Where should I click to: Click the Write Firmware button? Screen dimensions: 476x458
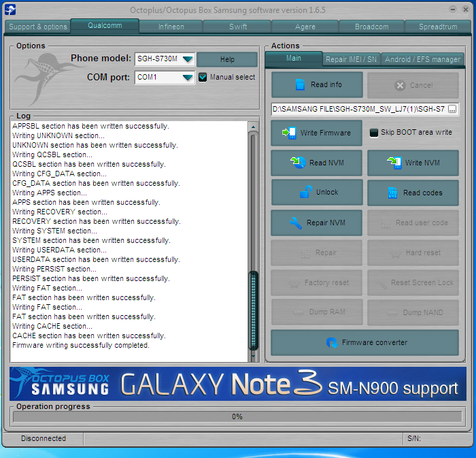(317, 133)
